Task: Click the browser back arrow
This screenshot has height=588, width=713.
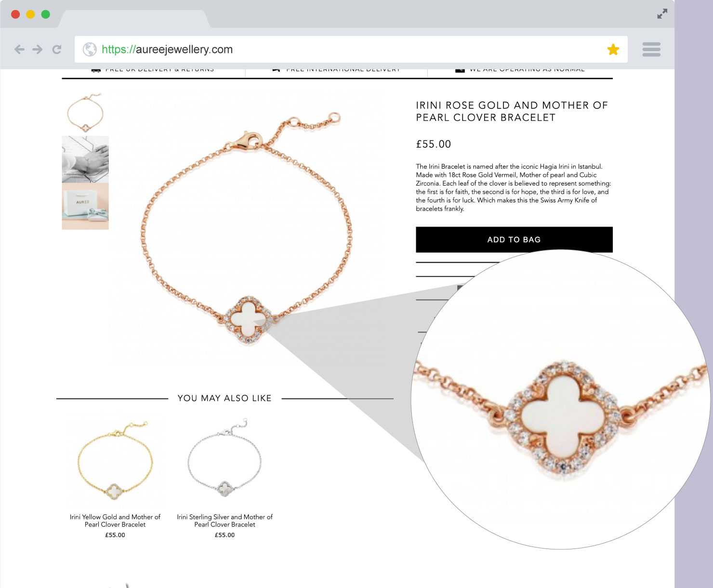Action: point(19,49)
